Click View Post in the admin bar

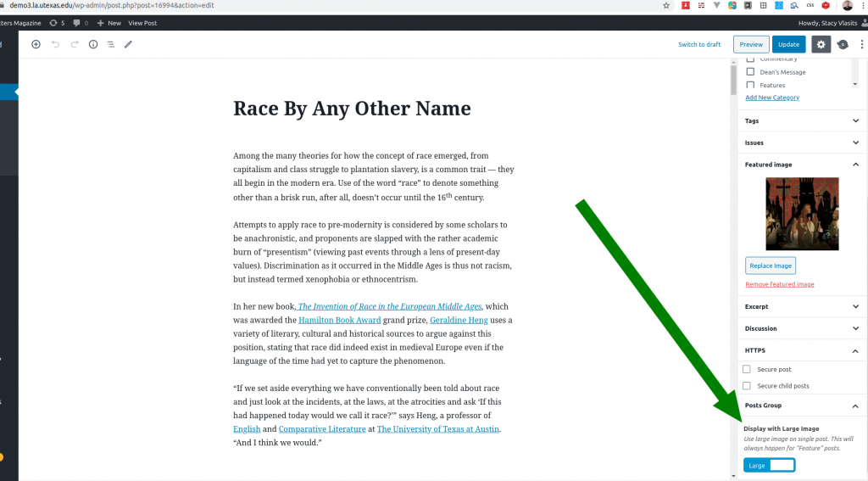point(142,23)
